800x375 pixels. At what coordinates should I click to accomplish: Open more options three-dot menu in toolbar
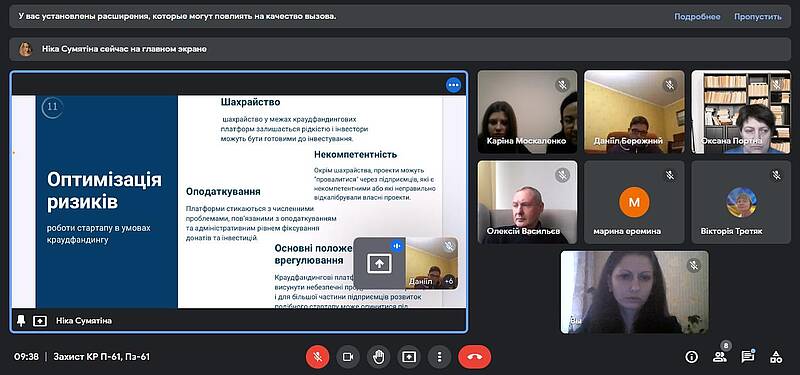(440, 357)
